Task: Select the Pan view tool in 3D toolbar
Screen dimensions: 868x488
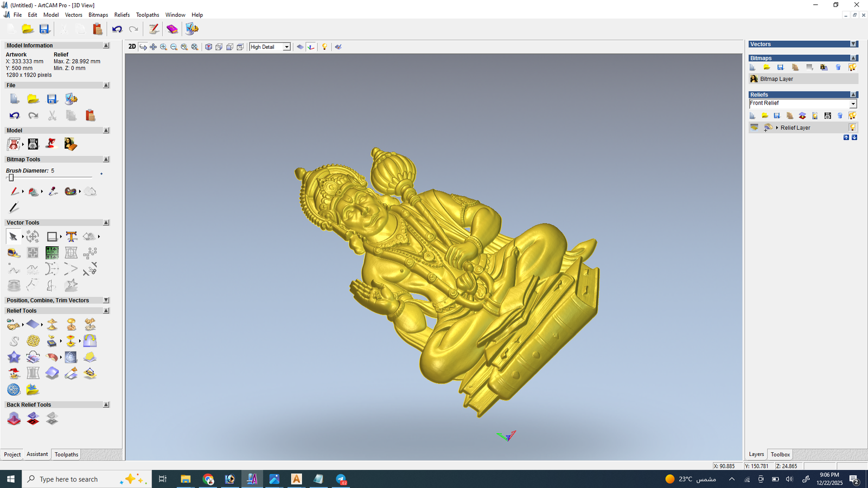Action: (153, 47)
